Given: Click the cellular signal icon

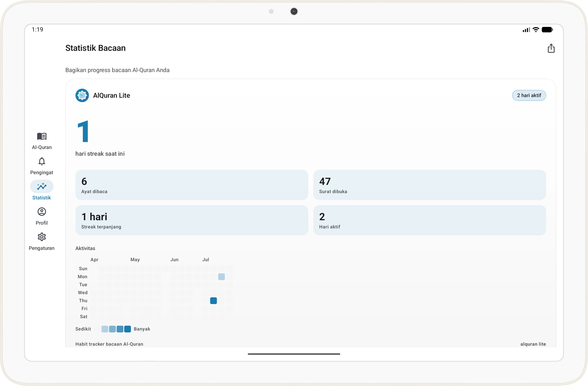Looking at the screenshot, I should click(526, 30).
